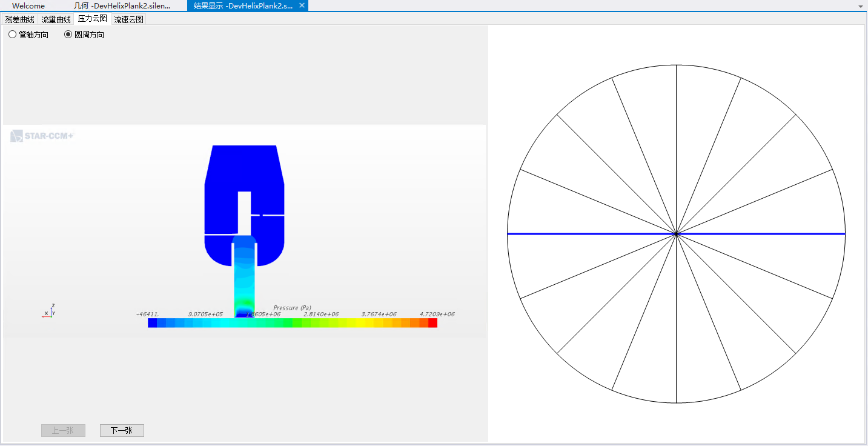Click the XYZ coordinate axis triad
The width and height of the screenshot is (868, 446).
49,311
